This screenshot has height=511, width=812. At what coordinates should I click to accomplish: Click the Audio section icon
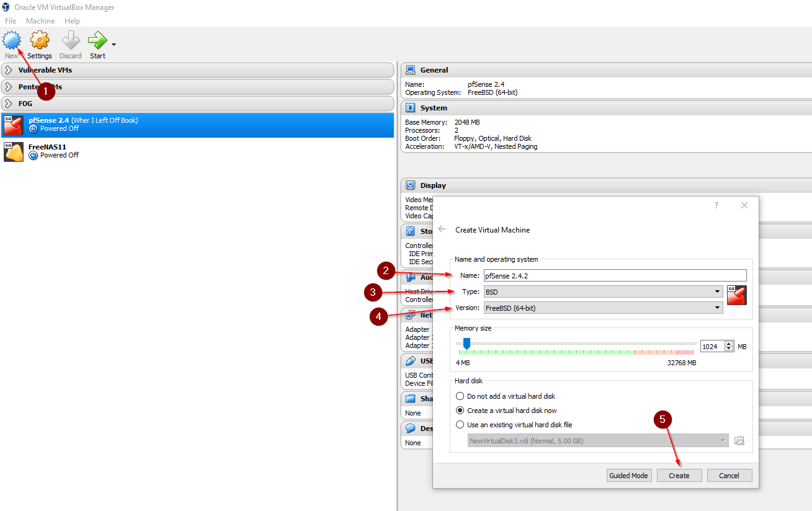pyautogui.click(x=411, y=277)
